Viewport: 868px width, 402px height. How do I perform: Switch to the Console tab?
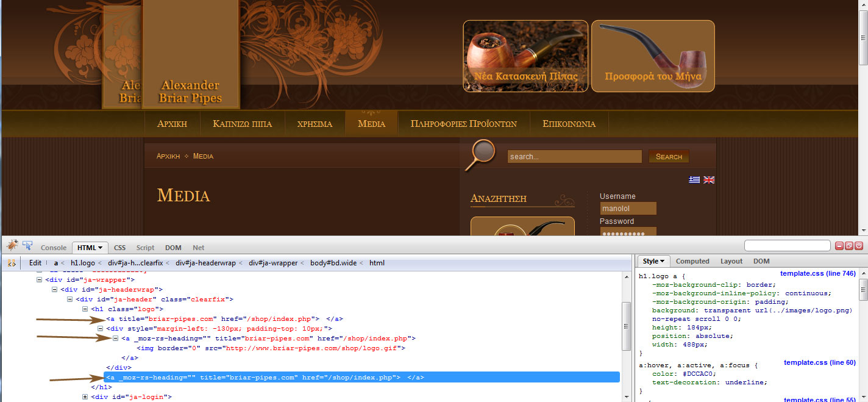coord(54,247)
